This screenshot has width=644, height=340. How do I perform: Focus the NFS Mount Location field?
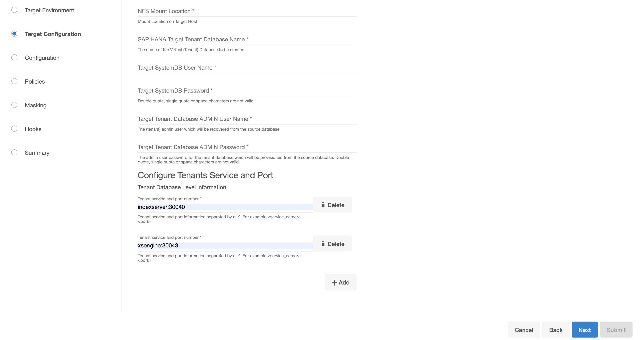pyautogui.click(x=247, y=11)
